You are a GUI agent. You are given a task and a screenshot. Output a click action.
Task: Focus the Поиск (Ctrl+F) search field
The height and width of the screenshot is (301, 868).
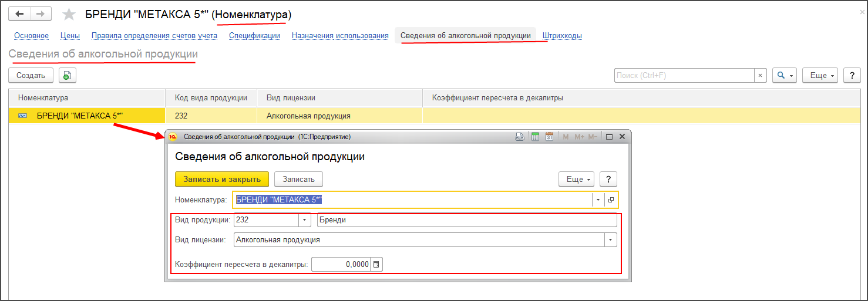point(684,75)
